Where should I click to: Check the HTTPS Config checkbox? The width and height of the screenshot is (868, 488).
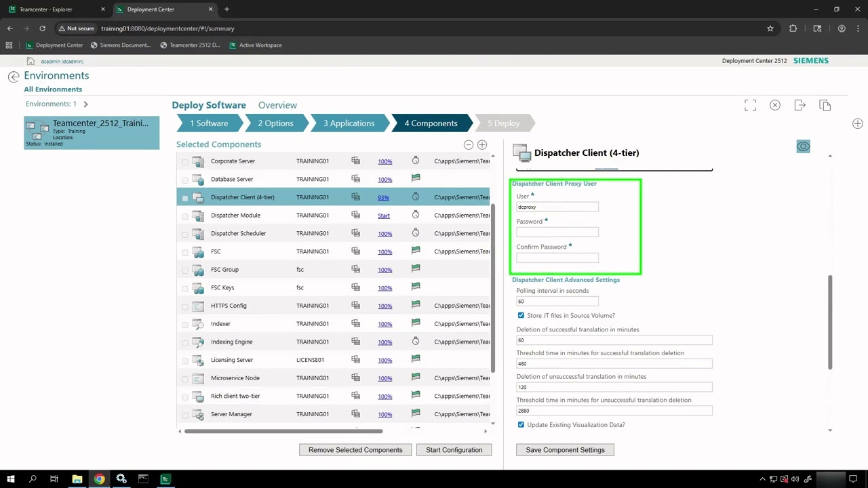pos(185,306)
